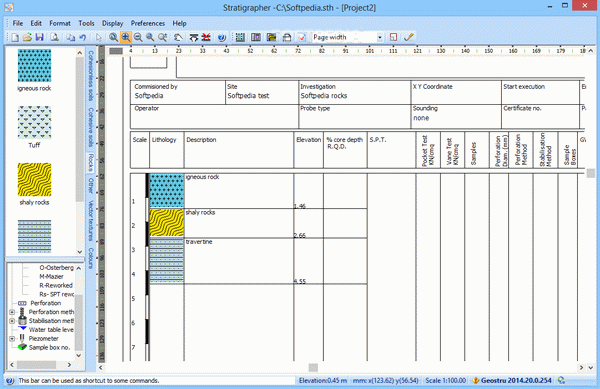Image resolution: width=600 pixels, height=389 pixels.
Task: Click the Geostru warning badge icon
Action: (x=476, y=381)
